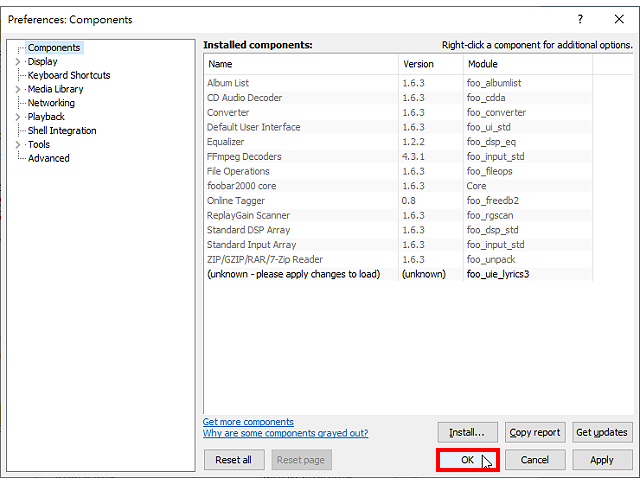Viewport: 644px width, 485px height.
Task: Click the Apply button
Action: [x=602, y=460]
